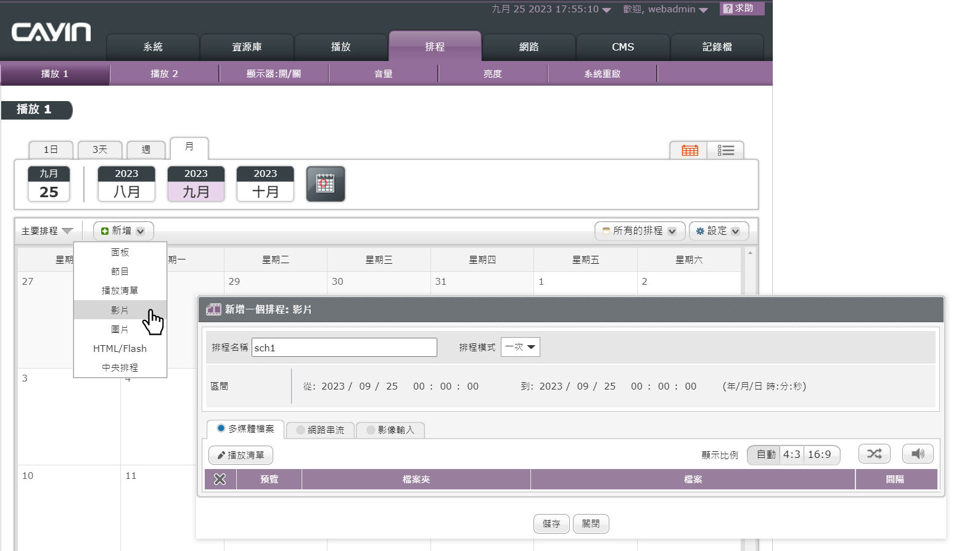Switch to 週 view tab
This screenshot has height=551, width=980.
click(146, 150)
